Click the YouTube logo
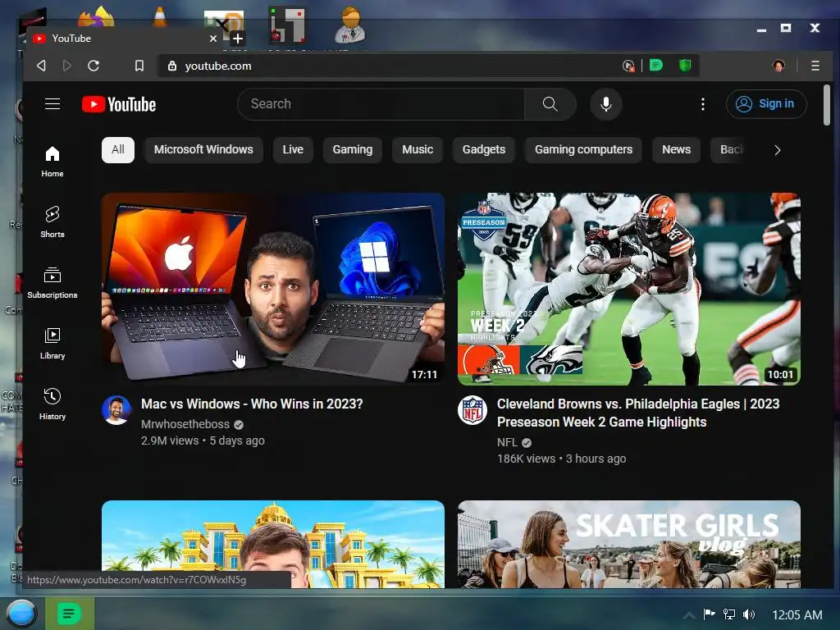 [x=119, y=104]
